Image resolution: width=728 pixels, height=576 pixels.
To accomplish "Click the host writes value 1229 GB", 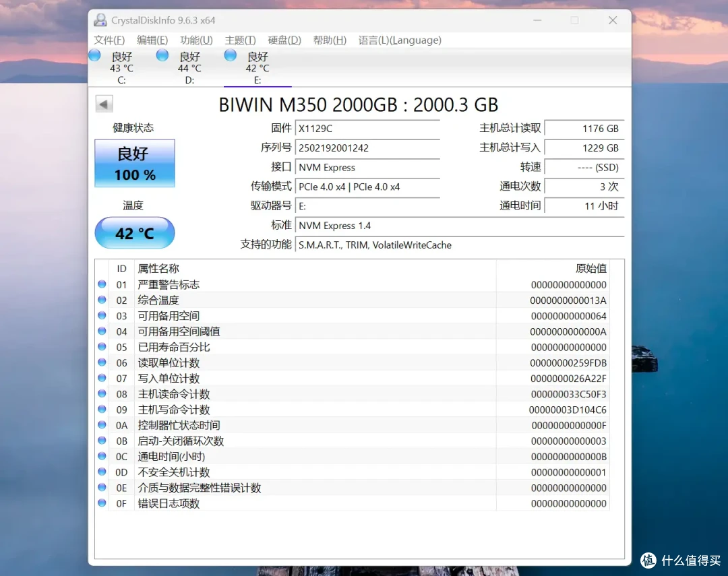I will [x=584, y=148].
